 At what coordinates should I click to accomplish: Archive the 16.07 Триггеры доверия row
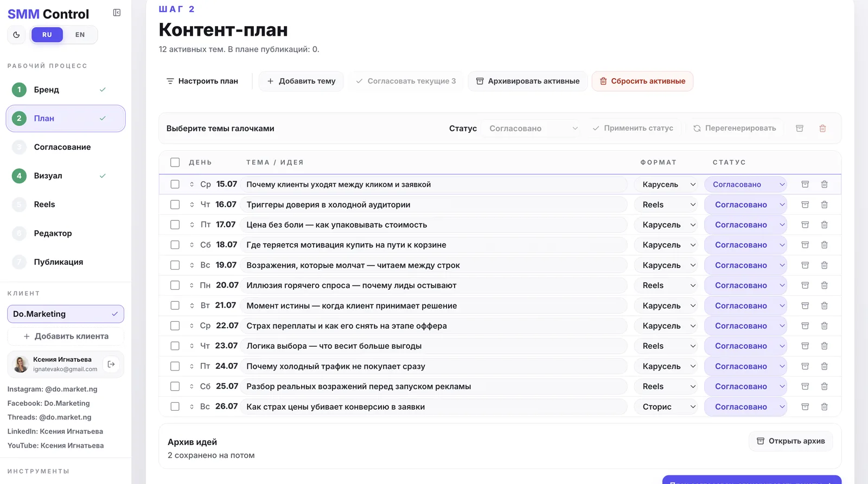pyautogui.click(x=805, y=205)
